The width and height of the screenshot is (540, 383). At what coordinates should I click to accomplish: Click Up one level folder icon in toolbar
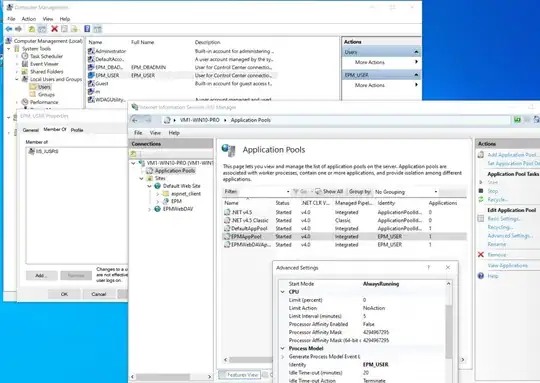click(x=32, y=29)
